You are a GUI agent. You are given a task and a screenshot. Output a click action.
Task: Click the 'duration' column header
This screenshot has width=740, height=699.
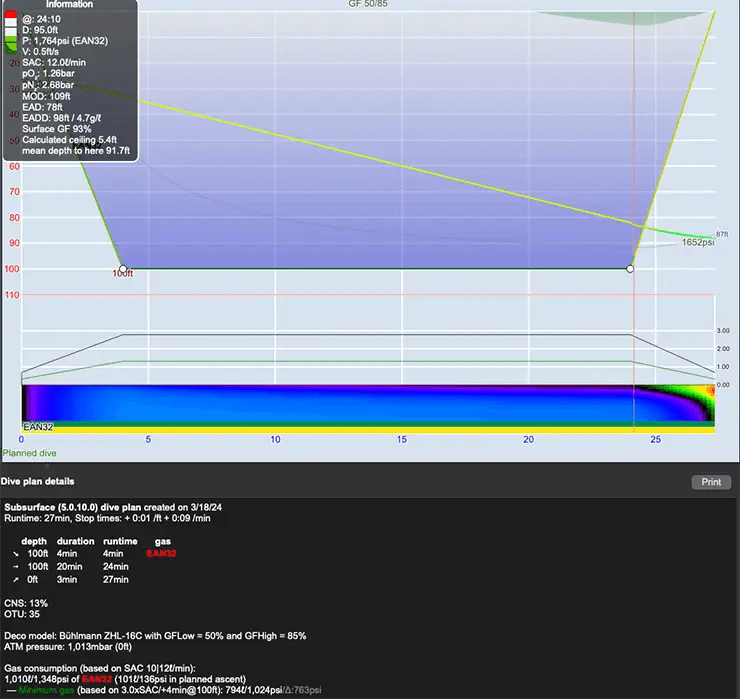pyautogui.click(x=76, y=541)
